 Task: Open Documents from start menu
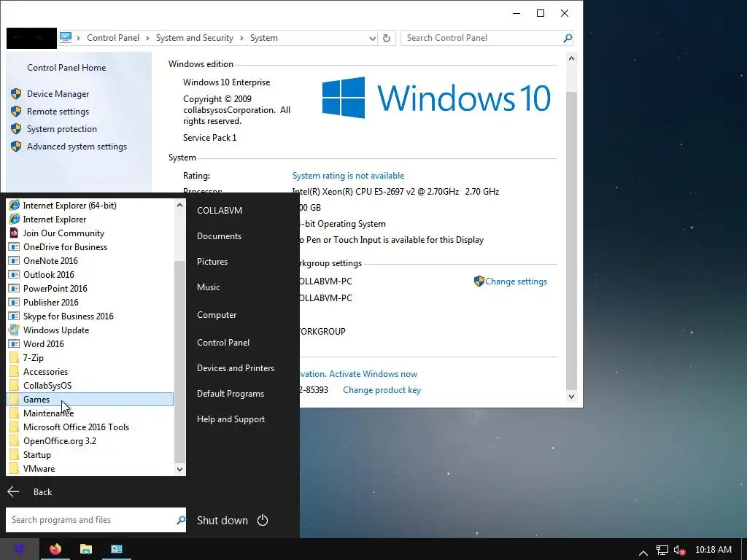[x=219, y=236]
